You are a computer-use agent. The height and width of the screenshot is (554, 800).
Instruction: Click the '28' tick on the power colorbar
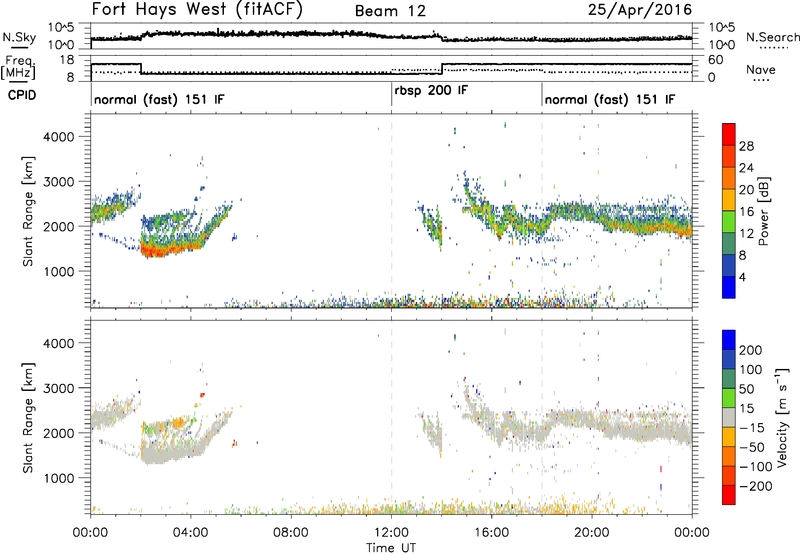(x=746, y=146)
